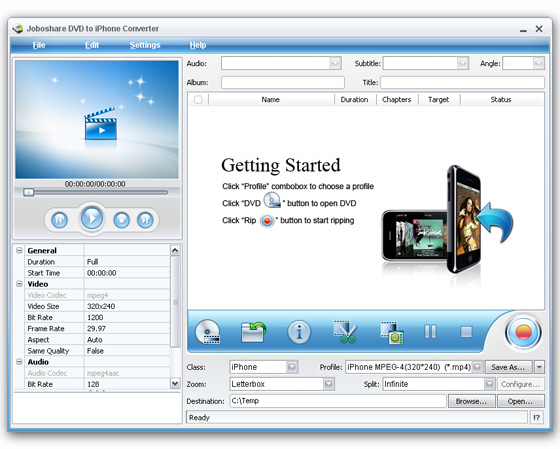Open the arrow dropdown beside Save As
Viewport: 560px width, 449px height.
point(539,367)
